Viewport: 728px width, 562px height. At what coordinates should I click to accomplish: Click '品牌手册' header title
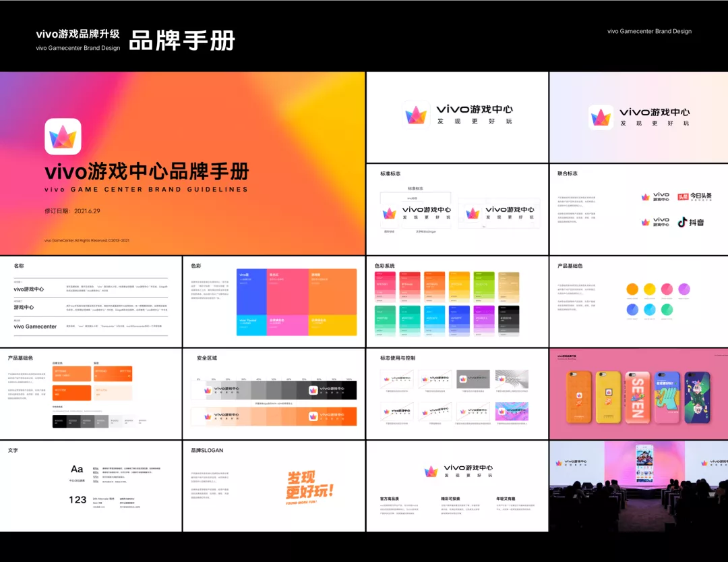coord(182,40)
